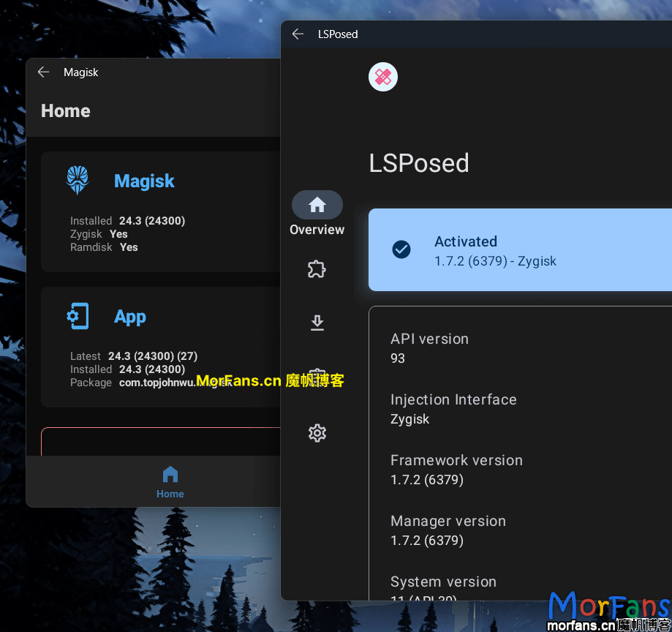Go back with Magisk's back arrow
672x632 pixels.
(43, 72)
